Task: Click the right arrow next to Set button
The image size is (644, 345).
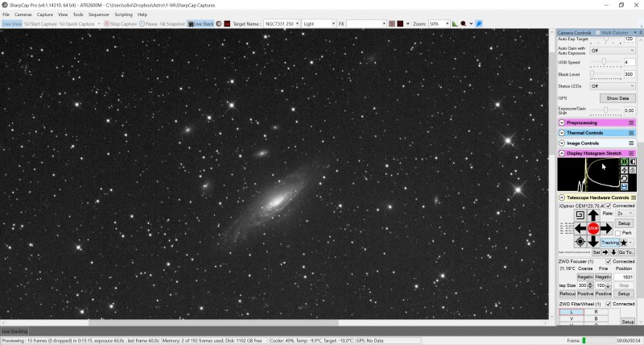Action: pyautogui.click(x=605, y=252)
